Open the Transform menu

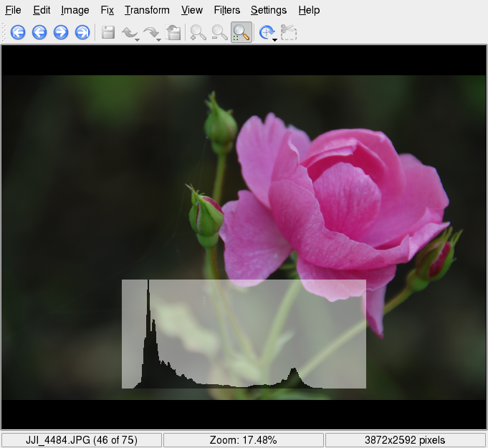pyautogui.click(x=147, y=10)
